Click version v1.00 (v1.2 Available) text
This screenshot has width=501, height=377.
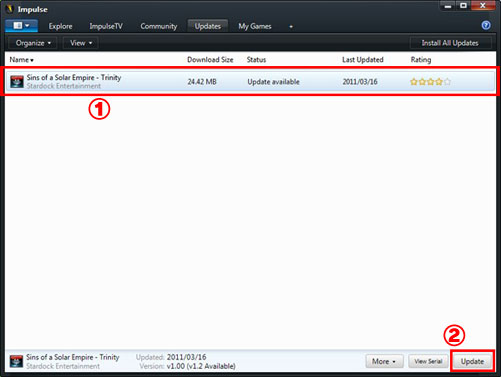pos(201,366)
